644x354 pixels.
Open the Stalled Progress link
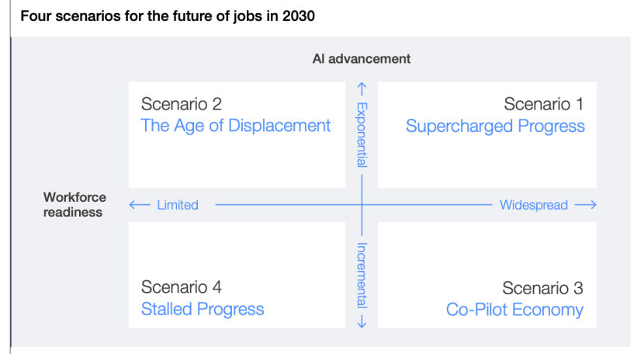tap(203, 309)
